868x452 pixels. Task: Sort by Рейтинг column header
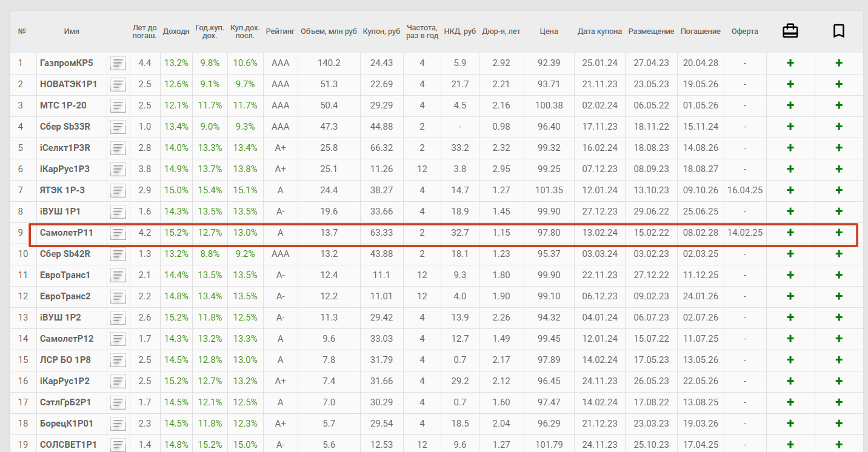coord(281,32)
